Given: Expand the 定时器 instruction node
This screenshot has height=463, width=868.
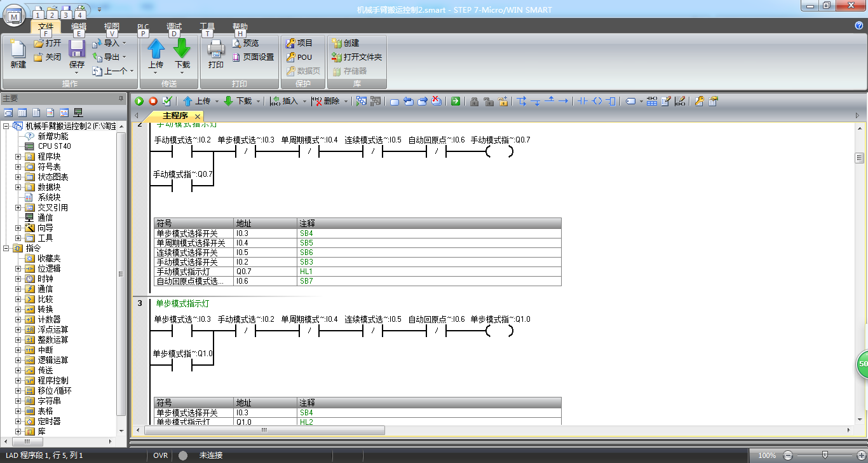Looking at the screenshot, I should [18, 421].
